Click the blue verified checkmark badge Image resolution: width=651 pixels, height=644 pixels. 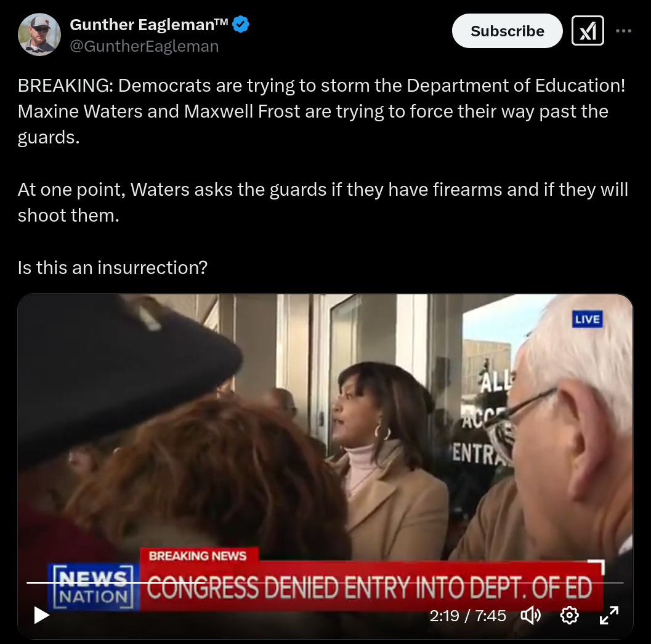pyautogui.click(x=240, y=25)
